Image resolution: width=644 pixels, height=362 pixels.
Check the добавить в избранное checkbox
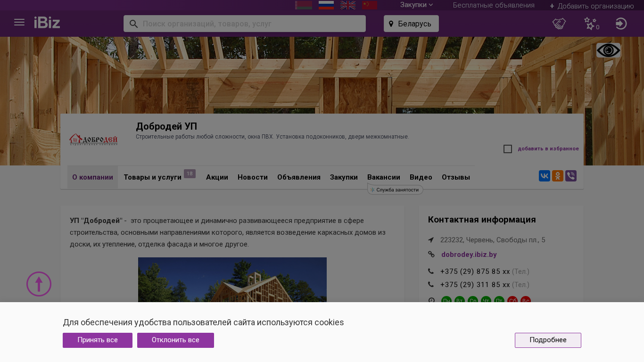point(508,149)
